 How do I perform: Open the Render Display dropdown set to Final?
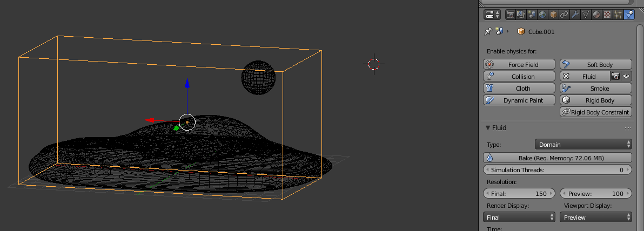click(x=519, y=218)
